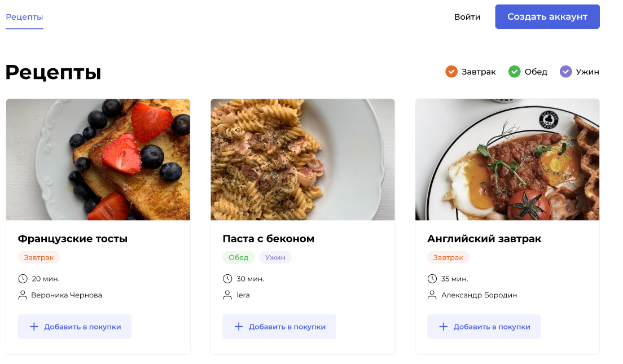Viewport: 623px width, 364px height.
Task: Click person icon next to Александр Бородин
Action: click(x=432, y=295)
